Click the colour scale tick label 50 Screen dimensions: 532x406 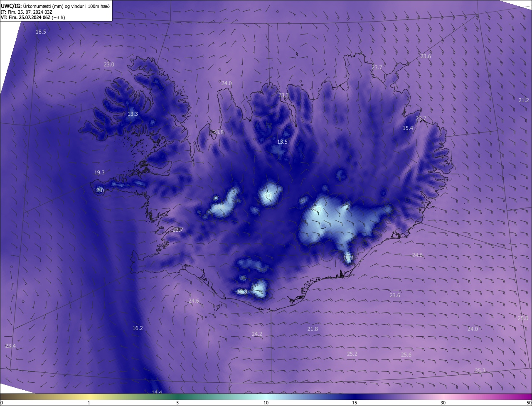(529, 403)
